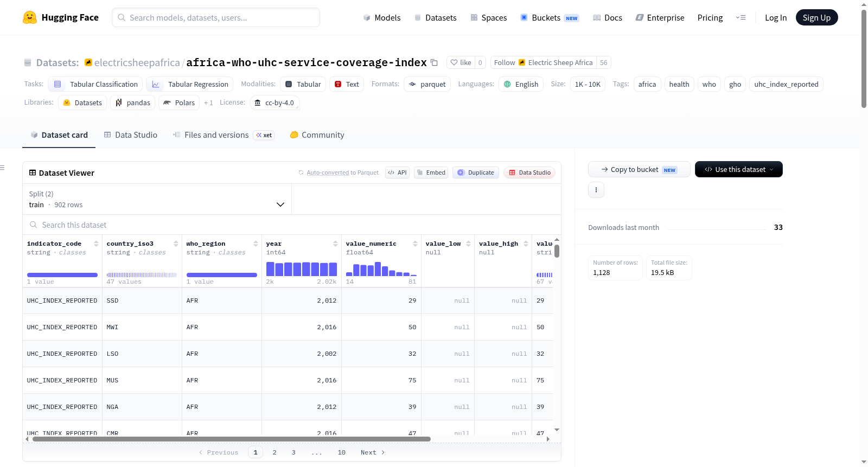Like this dataset
Viewport: 868px width, 467px height.
[461, 62]
